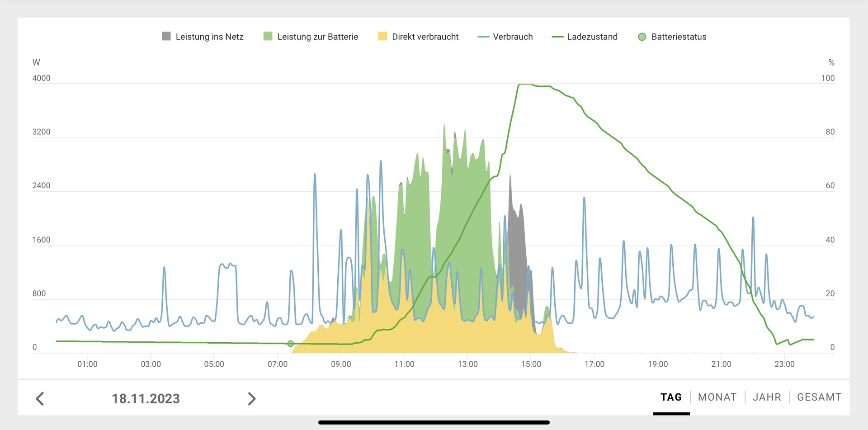The height and width of the screenshot is (430, 868).
Task: Select the TAG tab
Action: coord(671,397)
